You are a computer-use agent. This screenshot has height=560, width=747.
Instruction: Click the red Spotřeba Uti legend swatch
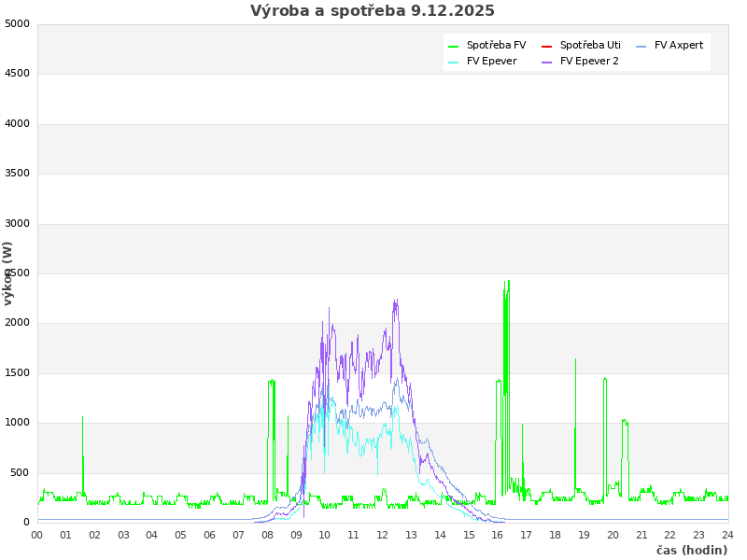[x=547, y=46]
